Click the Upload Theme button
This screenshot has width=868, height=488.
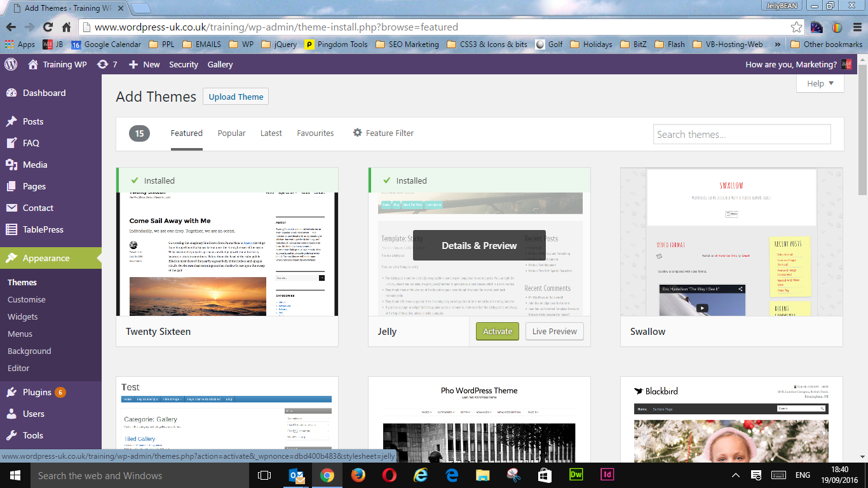coord(236,97)
